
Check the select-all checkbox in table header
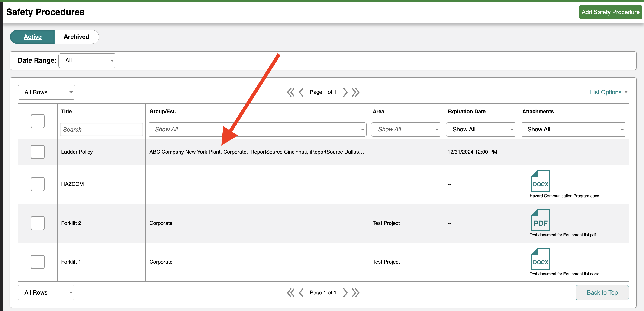(x=38, y=121)
